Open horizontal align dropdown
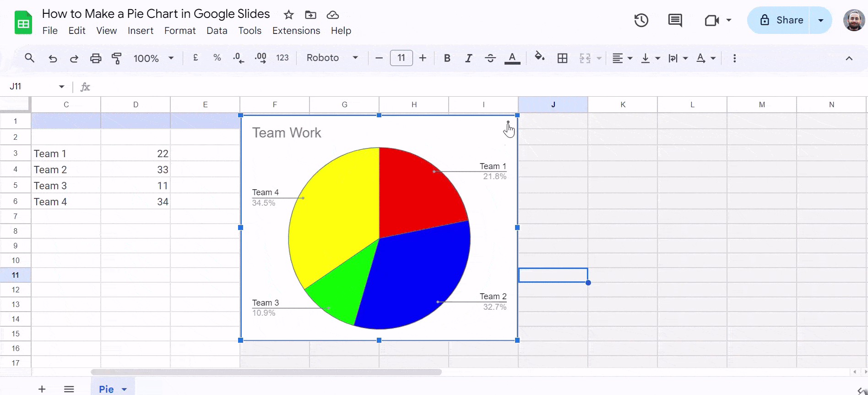This screenshot has height=395, width=868. [x=623, y=58]
